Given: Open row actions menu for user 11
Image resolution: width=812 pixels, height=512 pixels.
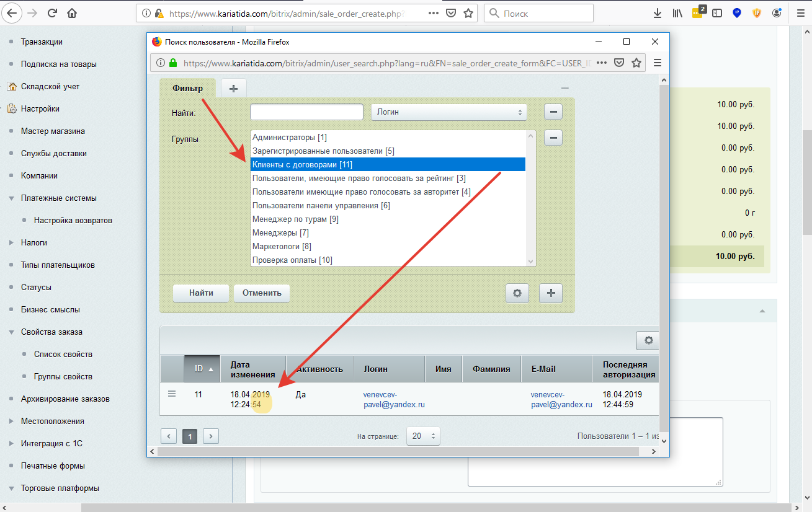Looking at the screenshot, I should point(172,394).
